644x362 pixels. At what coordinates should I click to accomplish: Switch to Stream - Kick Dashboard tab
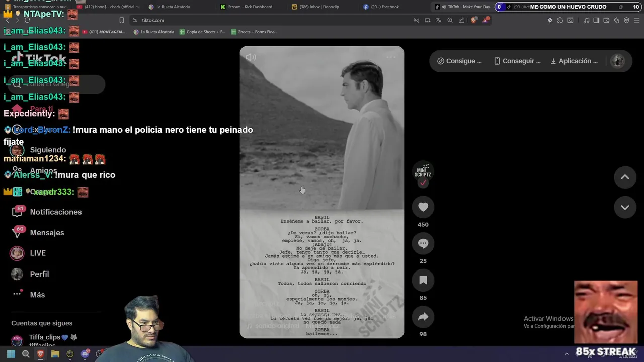pos(247,7)
